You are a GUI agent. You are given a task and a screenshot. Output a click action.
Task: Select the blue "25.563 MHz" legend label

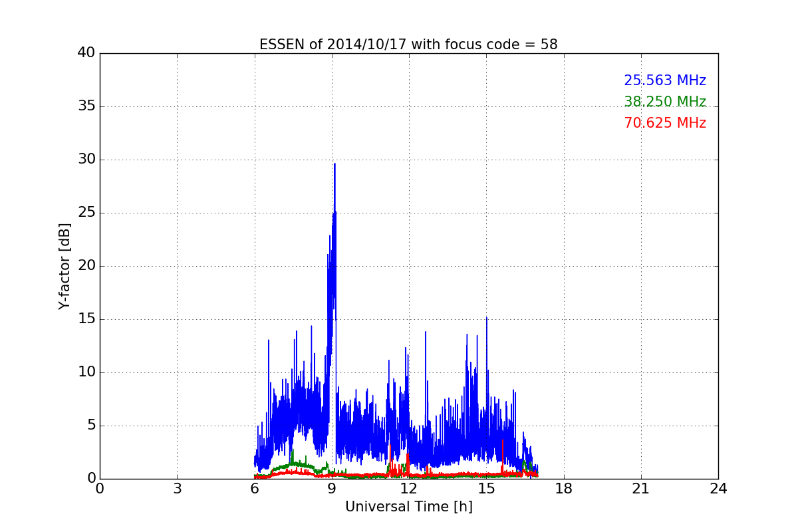[x=665, y=80]
